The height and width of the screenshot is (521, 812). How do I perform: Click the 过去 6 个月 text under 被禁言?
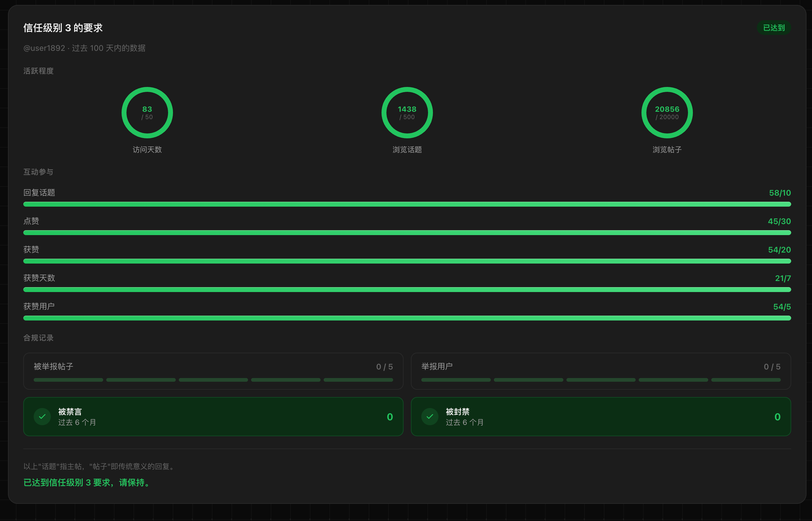coord(77,422)
